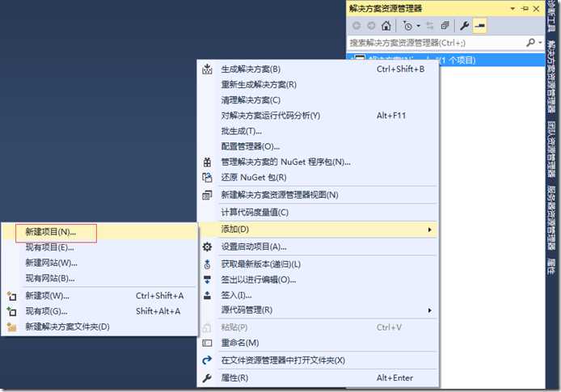Select 现有项目(E)... in the submenu
The height and width of the screenshot is (392, 561).
pos(99,247)
